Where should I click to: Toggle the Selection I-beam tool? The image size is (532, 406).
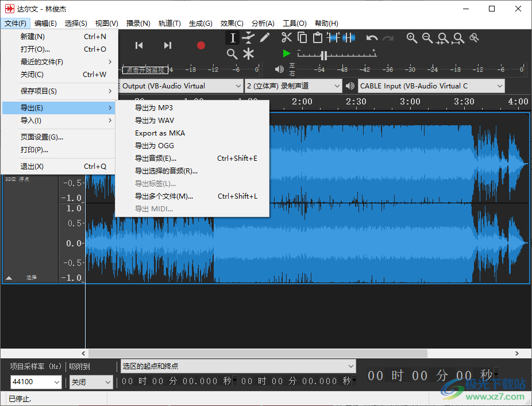(232, 38)
